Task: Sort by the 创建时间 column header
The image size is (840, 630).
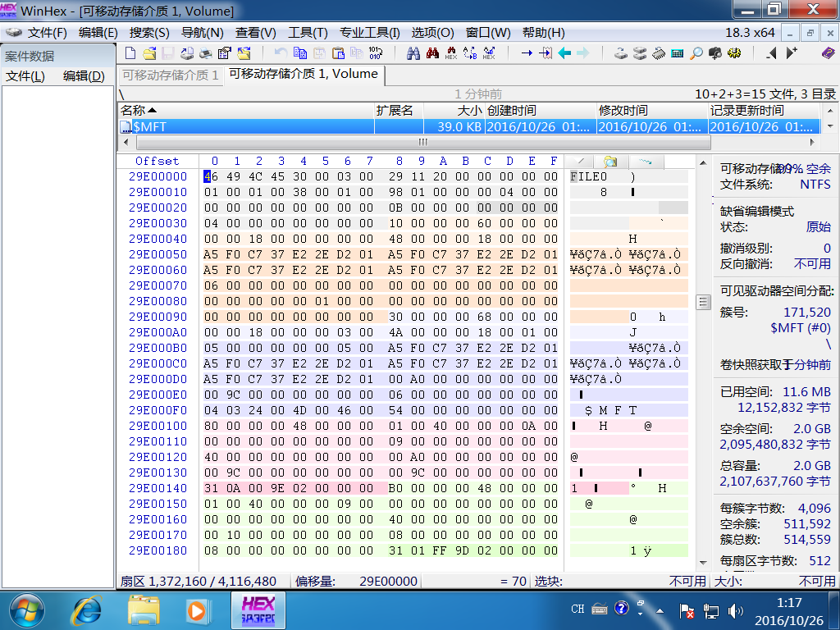Action: point(541,111)
